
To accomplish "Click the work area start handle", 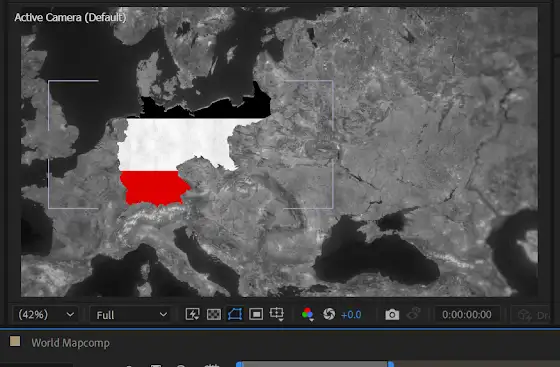I will pos(240,364).
